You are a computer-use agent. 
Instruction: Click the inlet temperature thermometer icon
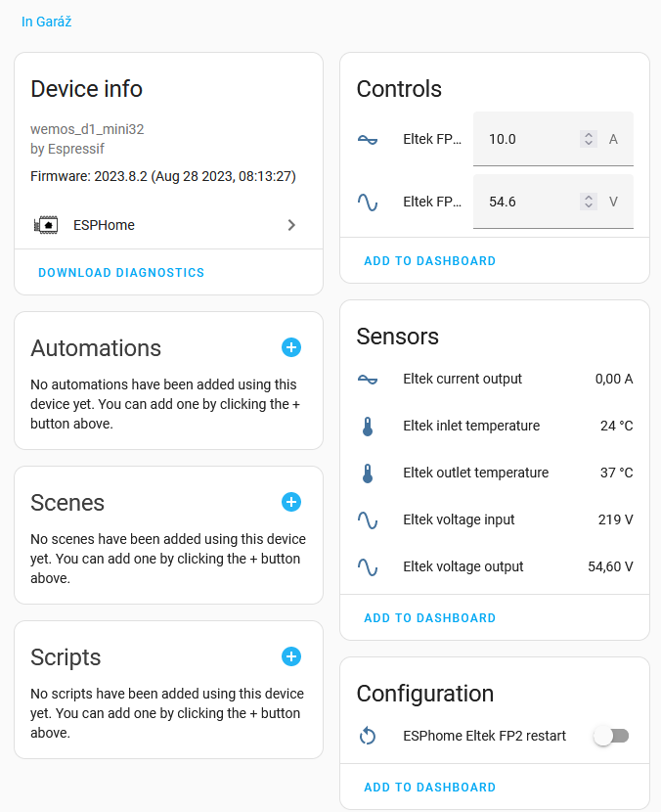[x=368, y=426]
